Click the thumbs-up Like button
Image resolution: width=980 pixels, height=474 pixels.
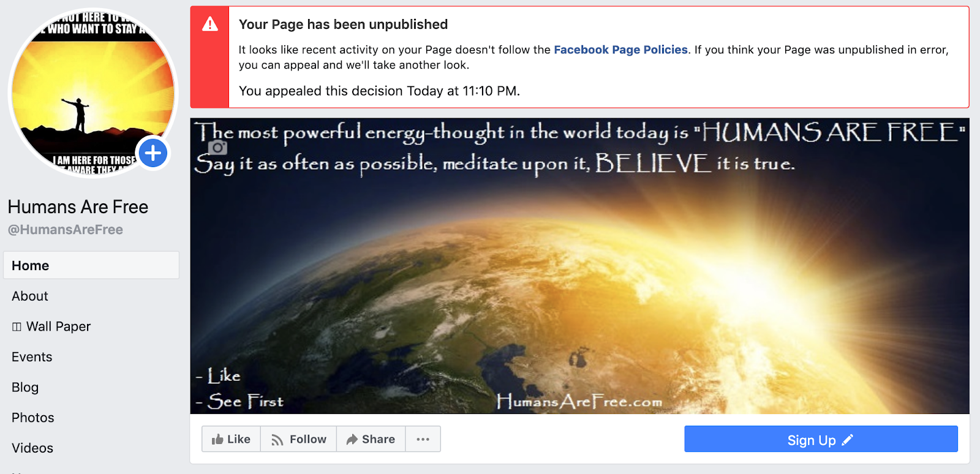coord(231,439)
